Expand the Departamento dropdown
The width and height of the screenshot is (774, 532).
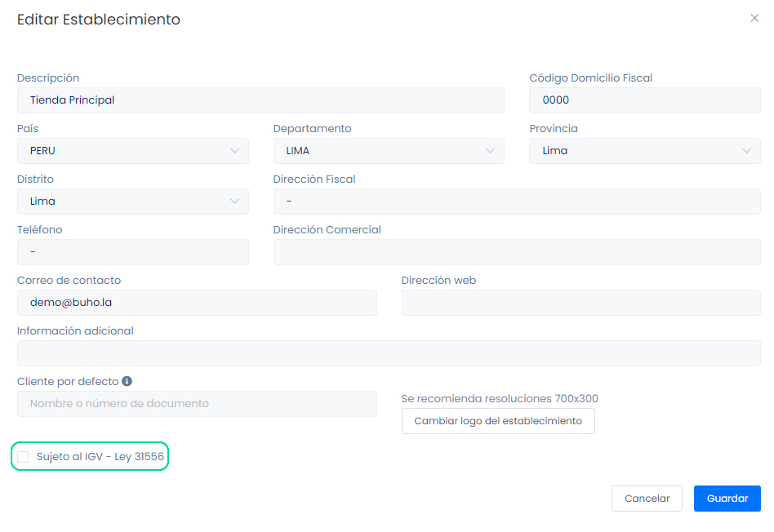coord(389,151)
